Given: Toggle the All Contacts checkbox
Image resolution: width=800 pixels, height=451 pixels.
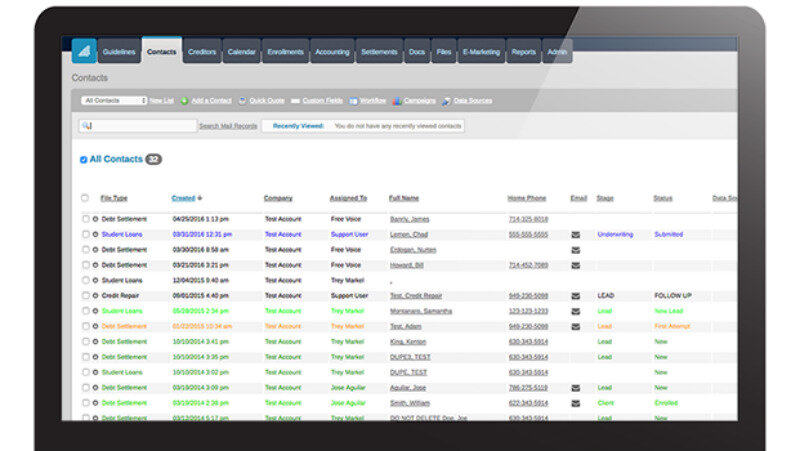Looking at the screenshot, I should click(x=83, y=159).
